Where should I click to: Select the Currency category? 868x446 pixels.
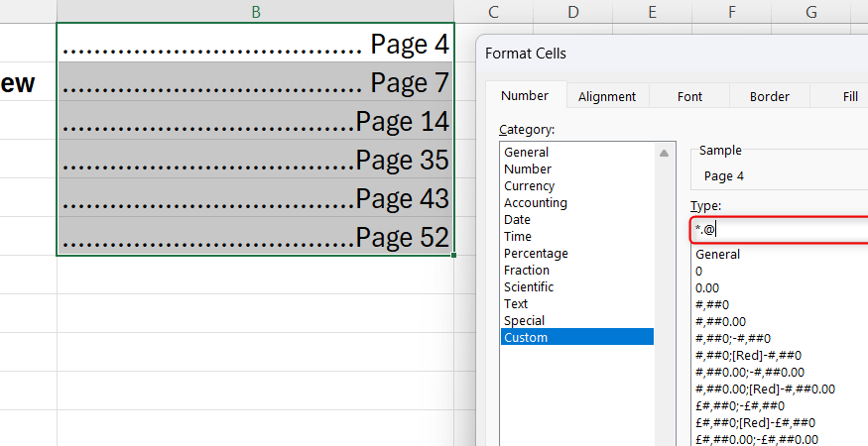tap(576, 186)
